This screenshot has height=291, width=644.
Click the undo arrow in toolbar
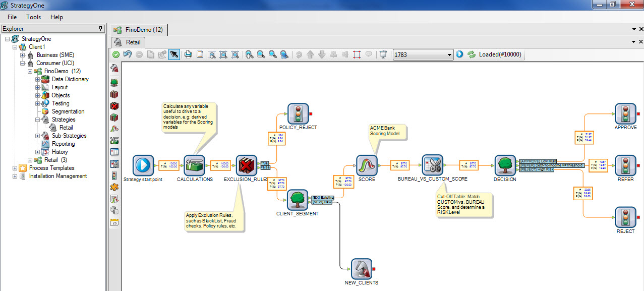pyautogui.click(x=127, y=54)
